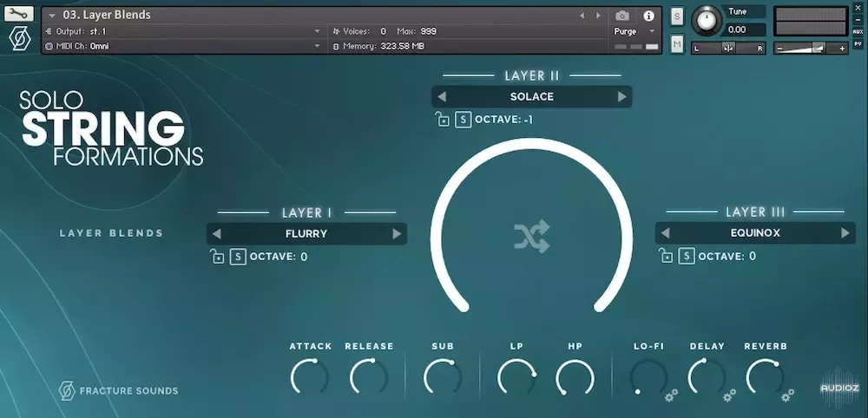
Task: Mute the instrument with header M button
Action: [676, 43]
